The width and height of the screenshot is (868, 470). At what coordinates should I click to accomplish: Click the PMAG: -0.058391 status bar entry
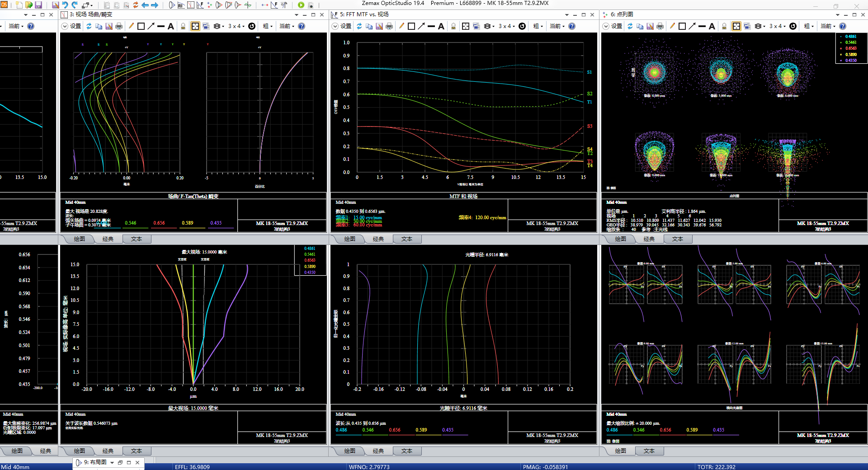click(545, 467)
